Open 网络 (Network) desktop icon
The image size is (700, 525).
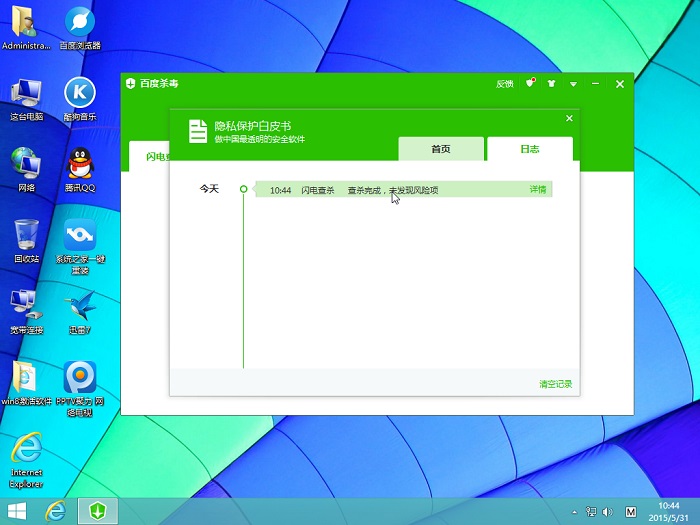pyautogui.click(x=26, y=170)
